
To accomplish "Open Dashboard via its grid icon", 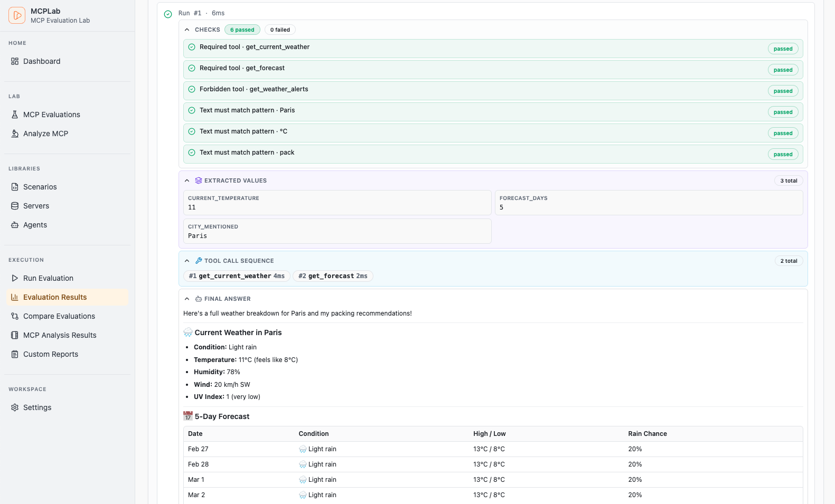I will [x=15, y=61].
